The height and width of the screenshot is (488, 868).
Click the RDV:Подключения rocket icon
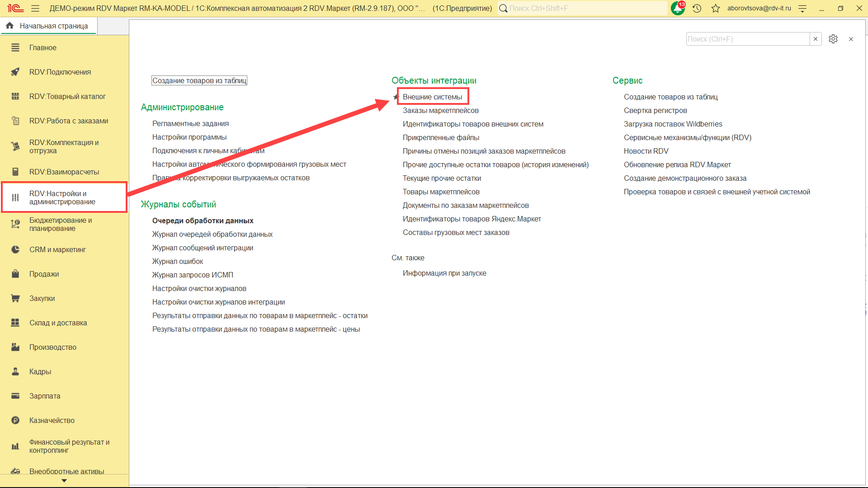[x=15, y=72]
